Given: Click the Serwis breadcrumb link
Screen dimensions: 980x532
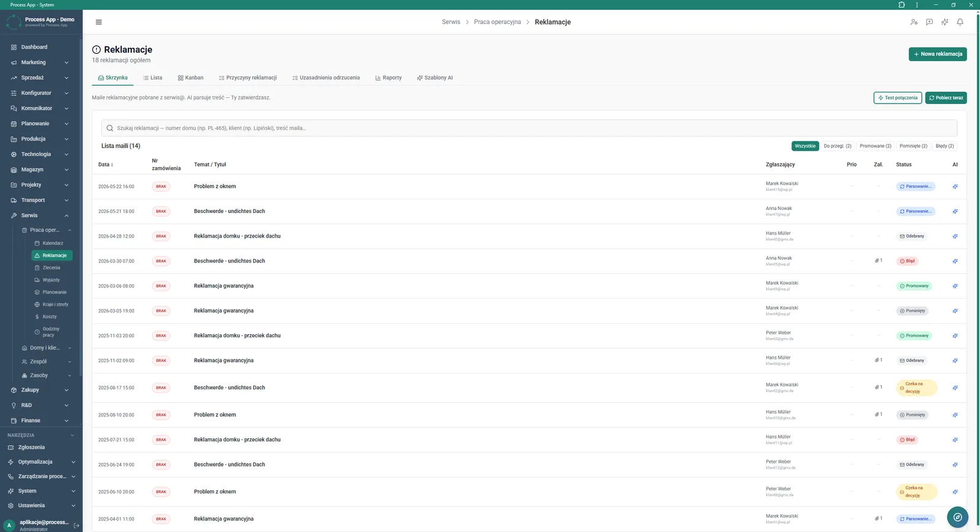Looking at the screenshot, I should pos(451,22).
